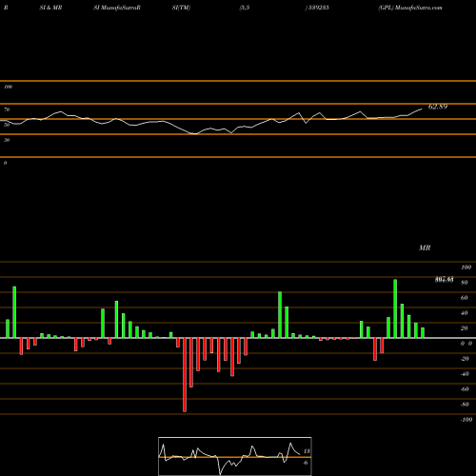Click the -6 label in the mini chart
The height and width of the screenshot is (476, 476).
[306, 463]
